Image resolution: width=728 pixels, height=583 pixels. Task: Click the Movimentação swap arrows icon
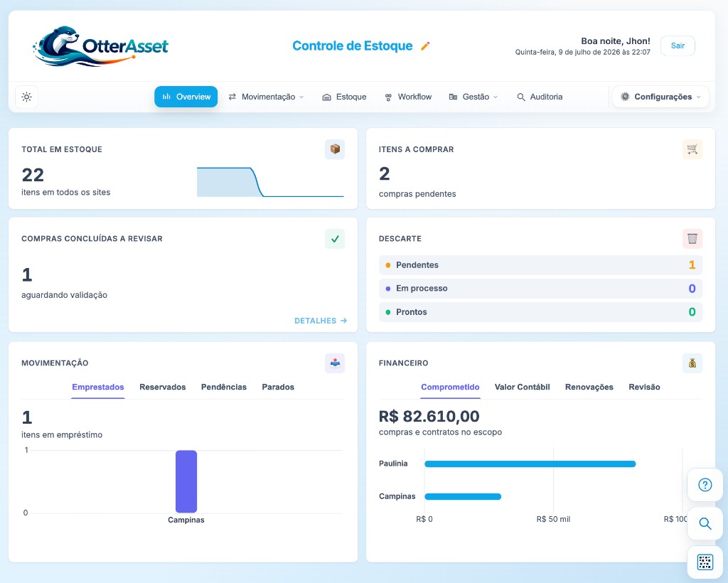click(232, 97)
